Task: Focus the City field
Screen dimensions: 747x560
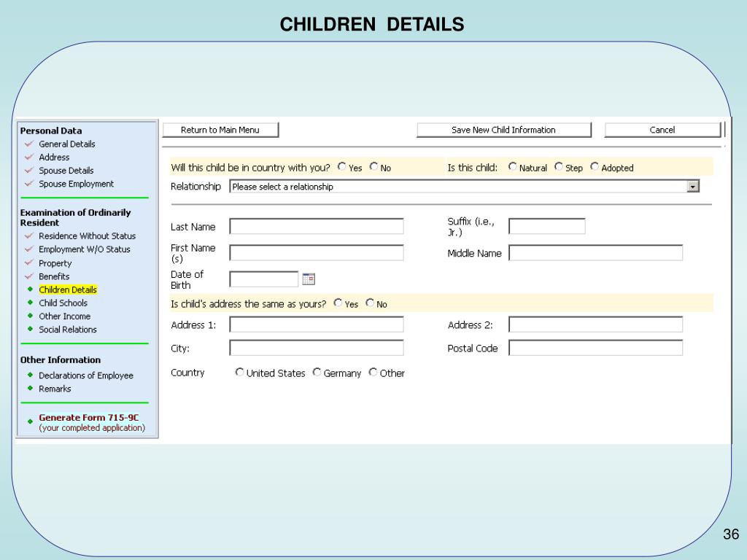Action: pos(317,348)
